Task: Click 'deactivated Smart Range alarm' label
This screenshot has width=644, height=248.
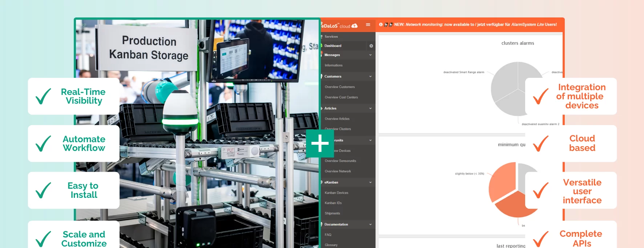Action: pyautogui.click(x=464, y=72)
